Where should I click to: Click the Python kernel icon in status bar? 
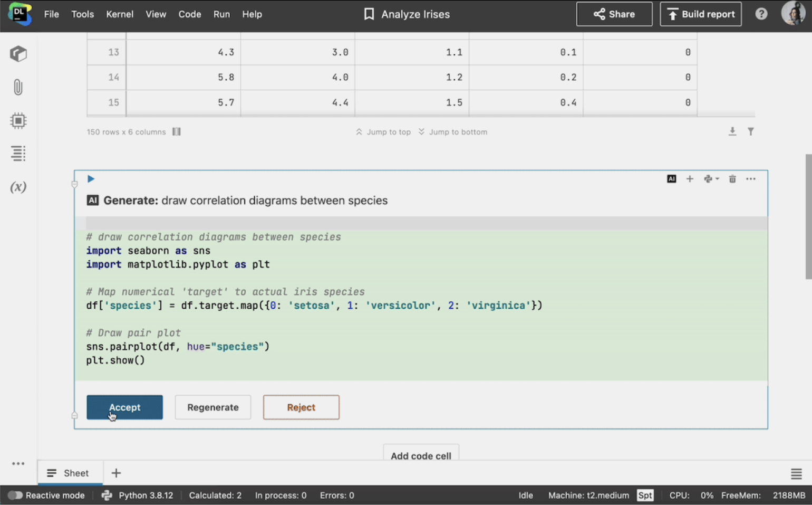pos(107,495)
